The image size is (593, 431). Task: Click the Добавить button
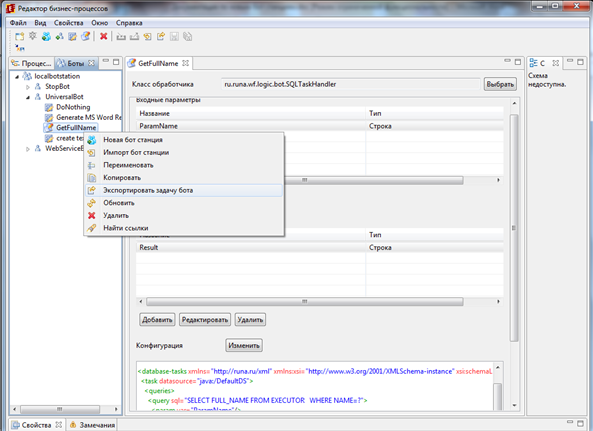(157, 320)
